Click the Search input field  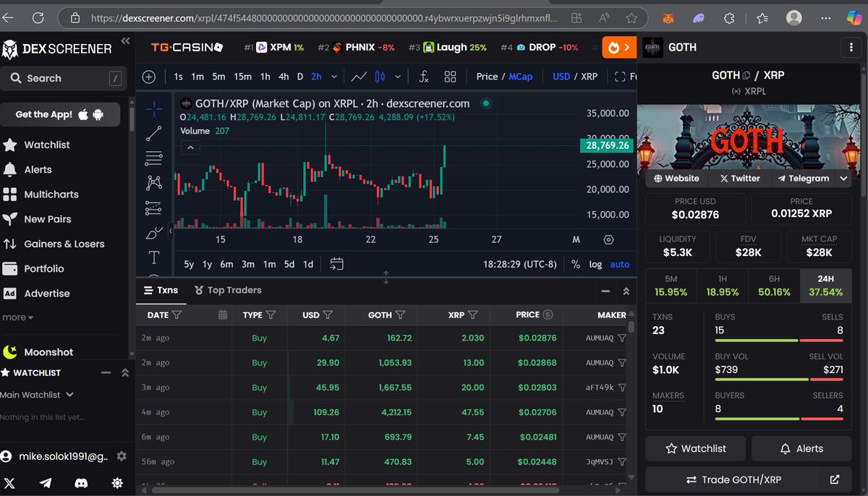(x=64, y=78)
